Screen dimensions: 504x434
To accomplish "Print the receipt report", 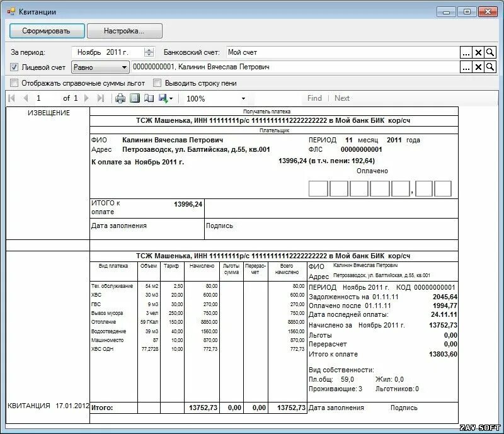I will pyautogui.click(x=120, y=98).
